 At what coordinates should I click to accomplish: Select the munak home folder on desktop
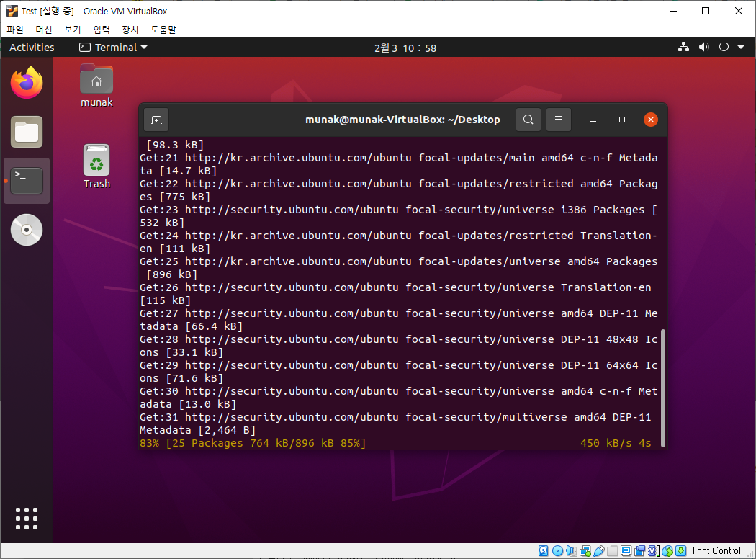click(96, 86)
